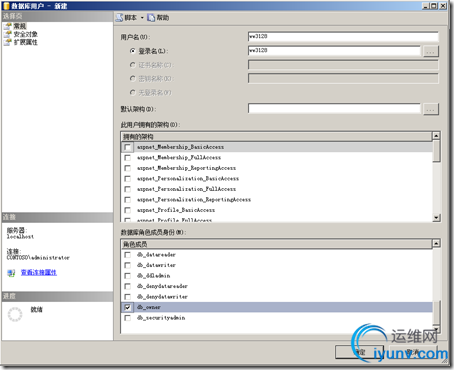
Task: Check aspnet_Membership_ReportingAccess schema
Action: pos(127,168)
